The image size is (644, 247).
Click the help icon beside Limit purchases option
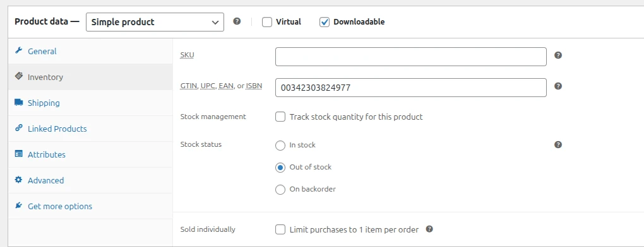[x=429, y=229]
